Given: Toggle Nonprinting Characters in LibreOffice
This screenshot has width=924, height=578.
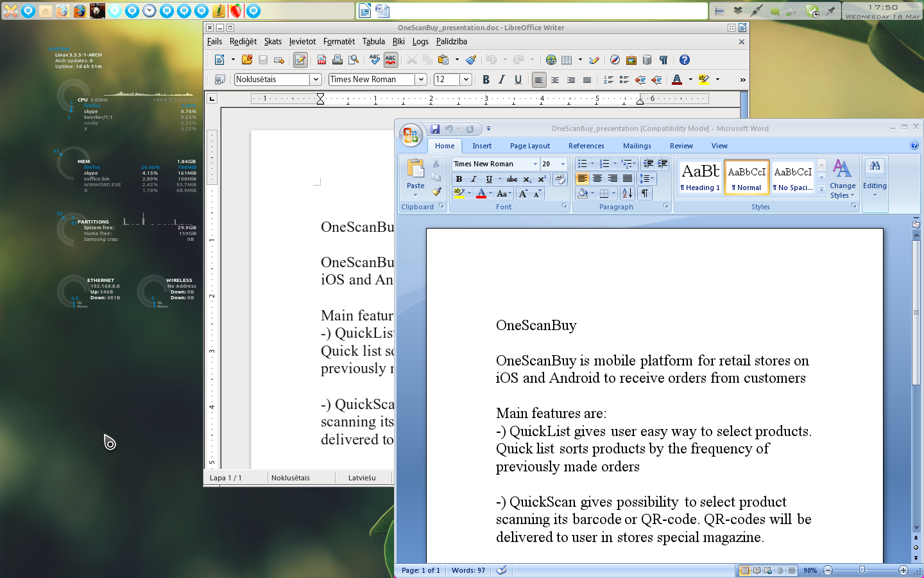Looking at the screenshot, I should pyautogui.click(x=663, y=60).
